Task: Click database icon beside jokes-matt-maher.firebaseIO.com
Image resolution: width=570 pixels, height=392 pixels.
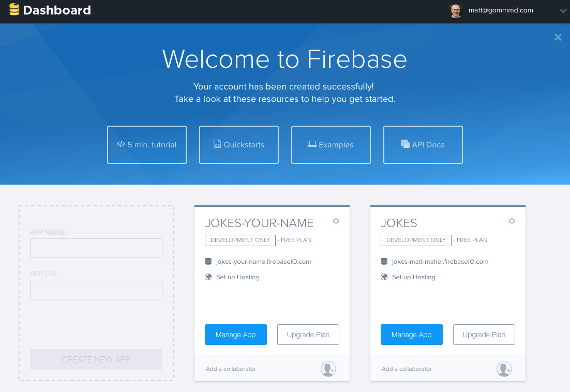Action: pyautogui.click(x=385, y=261)
